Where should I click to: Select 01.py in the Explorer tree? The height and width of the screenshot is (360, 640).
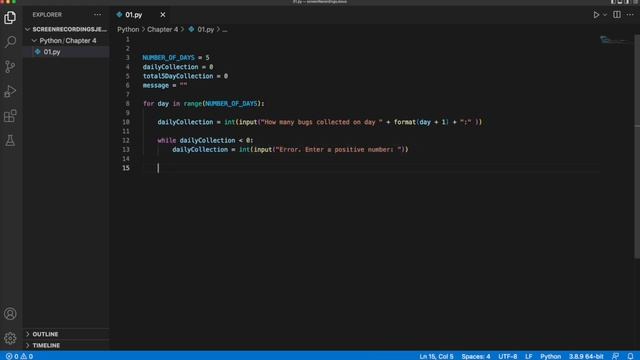[x=66, y=52]
